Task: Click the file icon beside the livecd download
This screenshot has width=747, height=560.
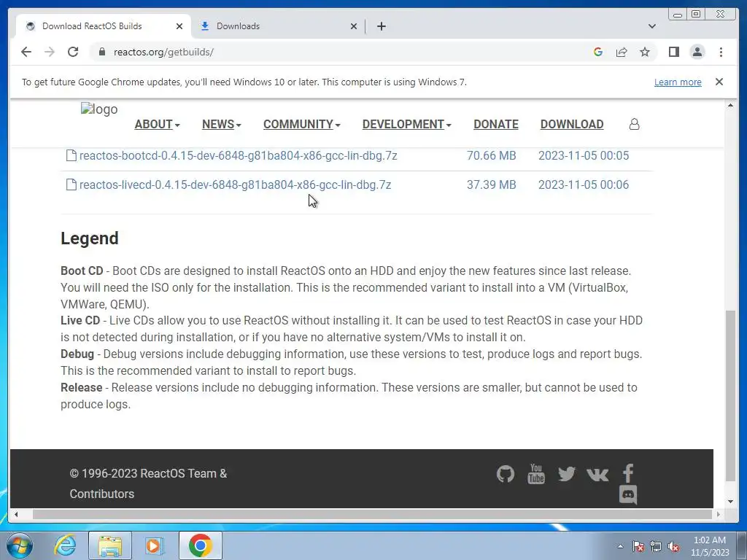Action: 71,184
